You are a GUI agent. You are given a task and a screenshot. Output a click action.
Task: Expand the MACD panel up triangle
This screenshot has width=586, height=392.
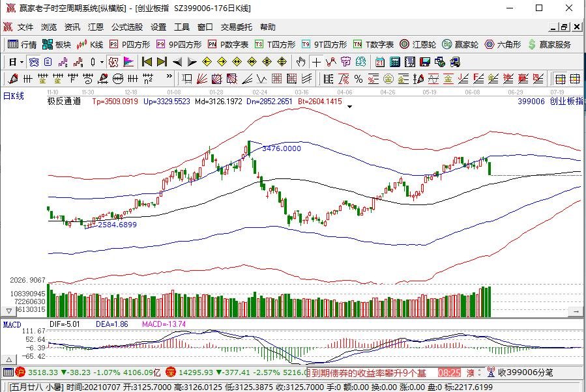point(9,360)
